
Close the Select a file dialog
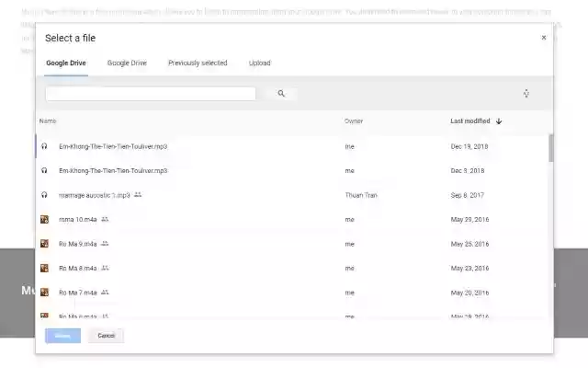[x=544, y=38]
